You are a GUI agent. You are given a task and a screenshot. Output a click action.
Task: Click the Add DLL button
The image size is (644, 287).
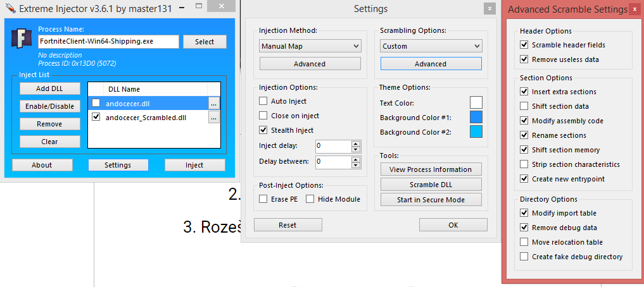(x=49, y=89)
